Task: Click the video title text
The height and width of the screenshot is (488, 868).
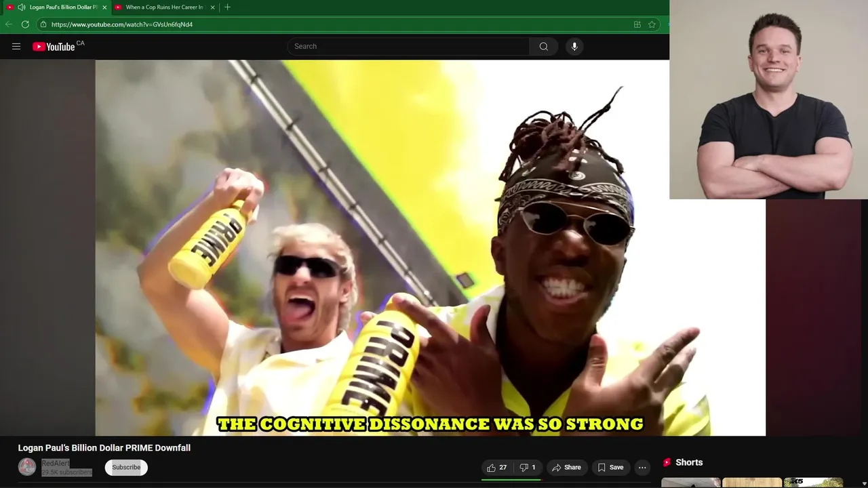Action: click(104, 448)
